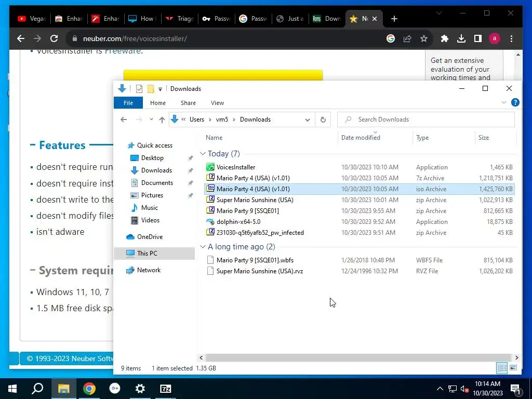This screenshot has height=399, width=532.
Task: Open 7-Zip from the taskbar
Action: pos(166,389)
